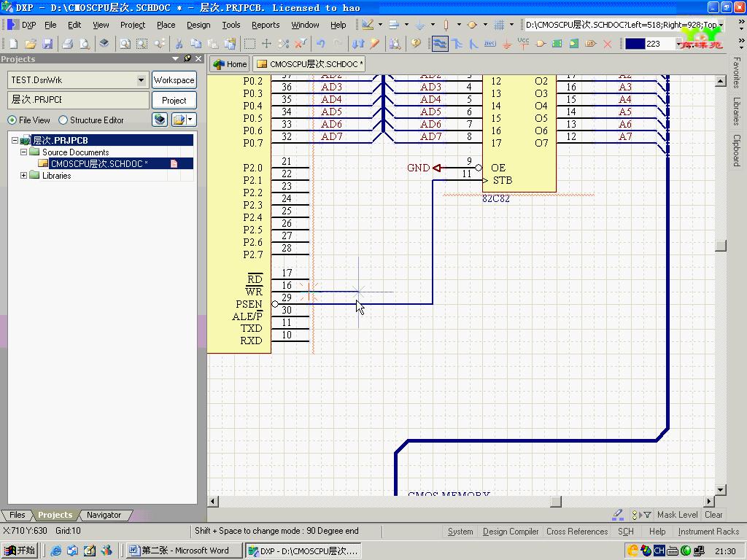The height and width of the screenshot is (560, 747).
Task: Open the Design menu
Action: pyautogui.click(x=198, y=25)
